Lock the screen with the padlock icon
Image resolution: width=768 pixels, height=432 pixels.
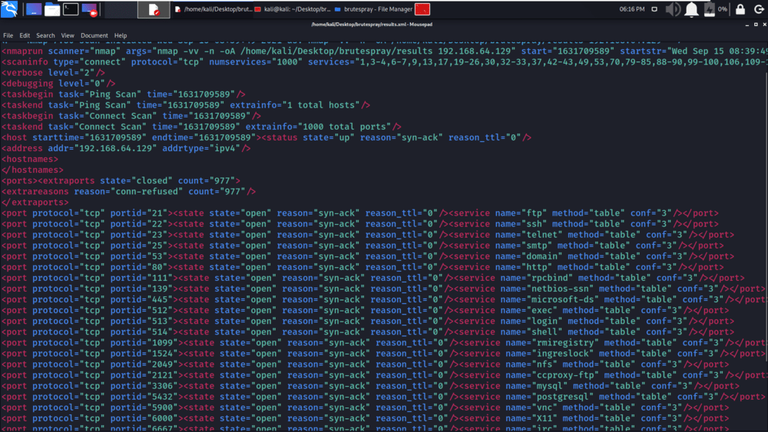click(740, 9)
